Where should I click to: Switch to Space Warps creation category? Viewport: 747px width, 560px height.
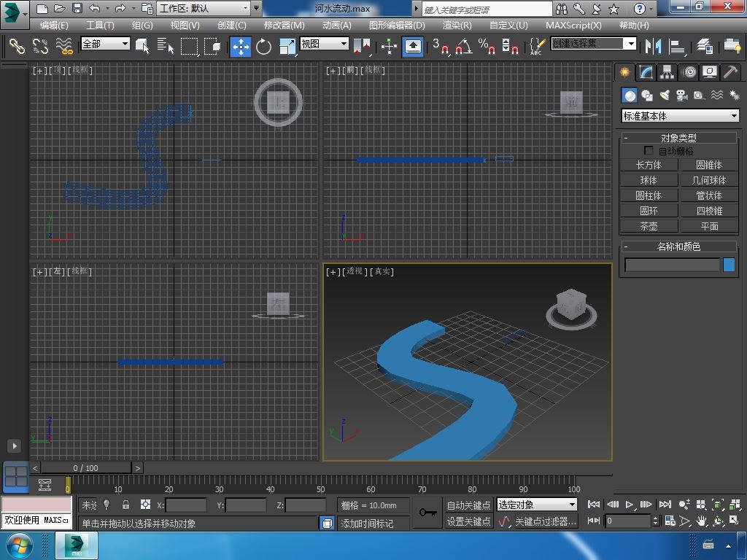[x=717, y=96]
